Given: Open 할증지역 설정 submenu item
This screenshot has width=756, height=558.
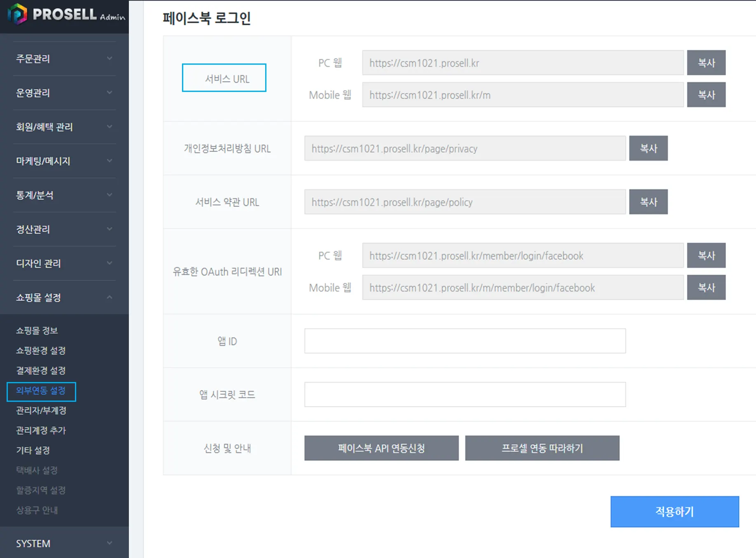Looking at the screenshot, I should pos(41,490).
